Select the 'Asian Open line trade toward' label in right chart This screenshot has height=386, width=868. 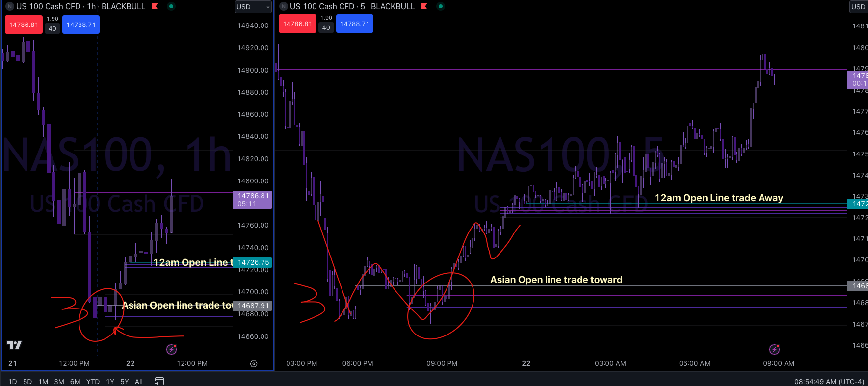(x=556, y=280)
